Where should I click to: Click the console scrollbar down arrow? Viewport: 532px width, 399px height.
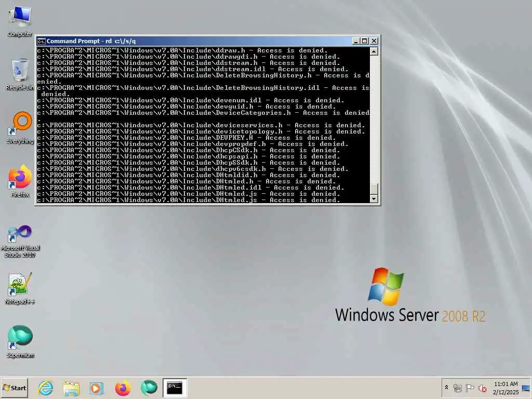tap(374, 199)
